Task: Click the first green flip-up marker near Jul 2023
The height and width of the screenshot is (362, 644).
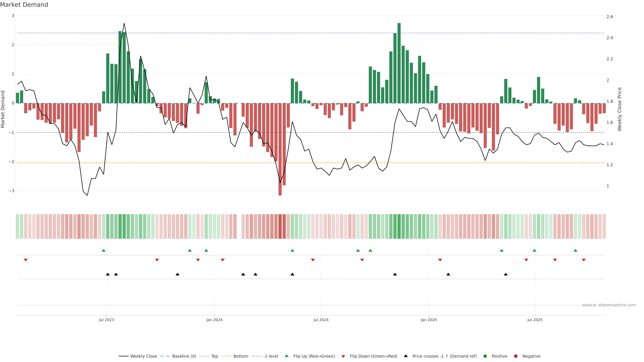Action: (104, 251)
